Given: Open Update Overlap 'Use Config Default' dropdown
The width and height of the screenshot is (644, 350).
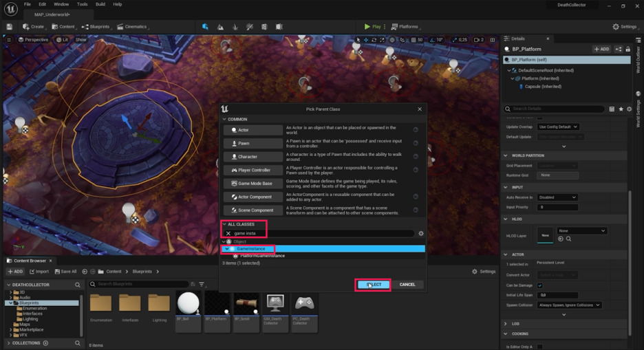Looking at the screenshot, I should (x=558, y=127).
